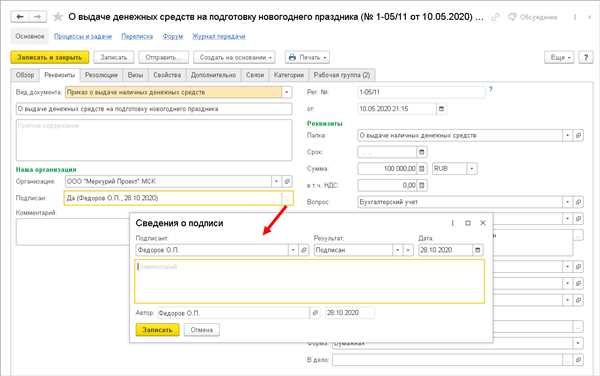Expand the Вопрос dropdown arrow
This screenshot has height=376, width=600.
click(568, 202)
